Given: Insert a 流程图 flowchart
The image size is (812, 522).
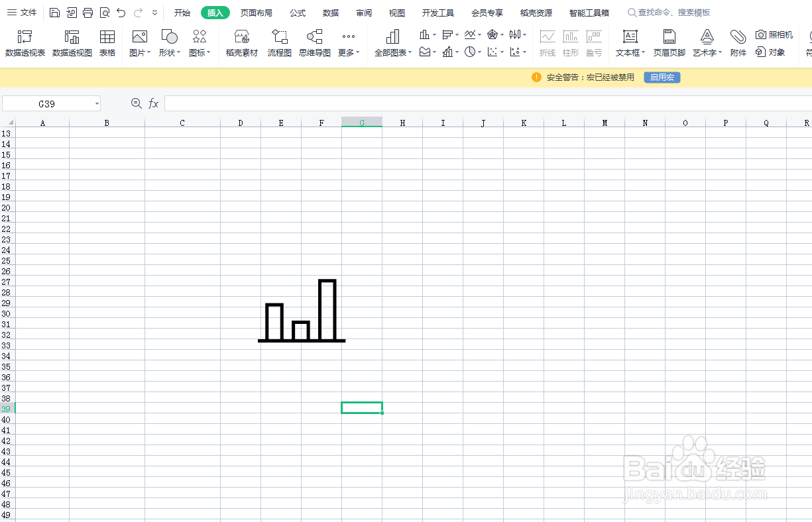Looking at the screenshot, I should pos(280,43).
